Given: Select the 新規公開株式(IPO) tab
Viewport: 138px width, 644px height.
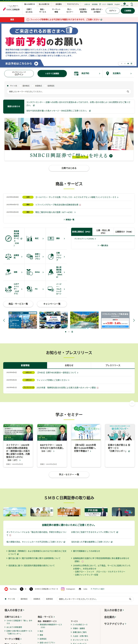Looking at the screenshot, I should pyautogui.click(x=82, y=232).
